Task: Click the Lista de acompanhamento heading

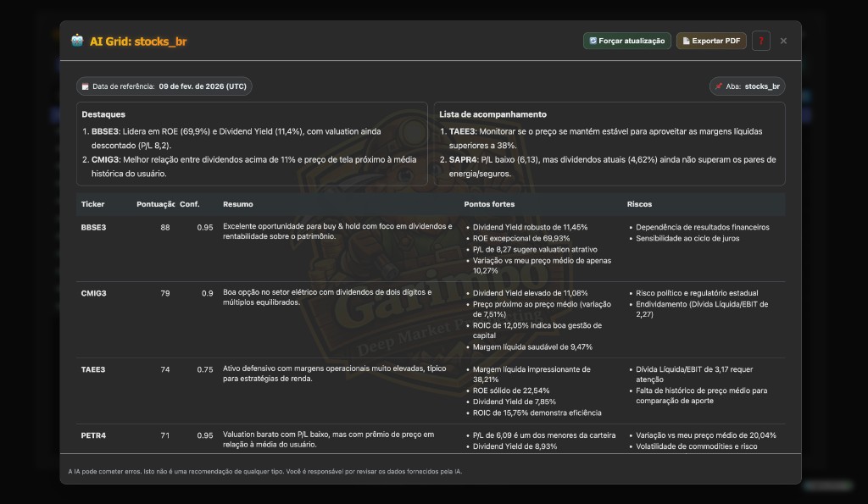Action: click(x=492, y=114)
